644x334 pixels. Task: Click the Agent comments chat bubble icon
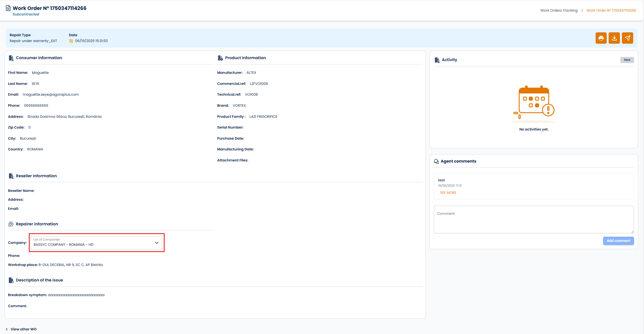(x=436, y=161)
